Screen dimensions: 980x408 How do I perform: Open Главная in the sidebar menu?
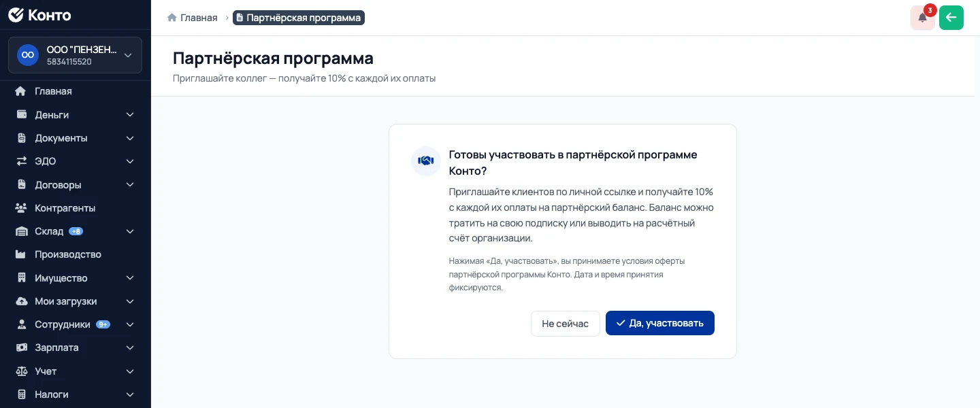click(75, 91)
